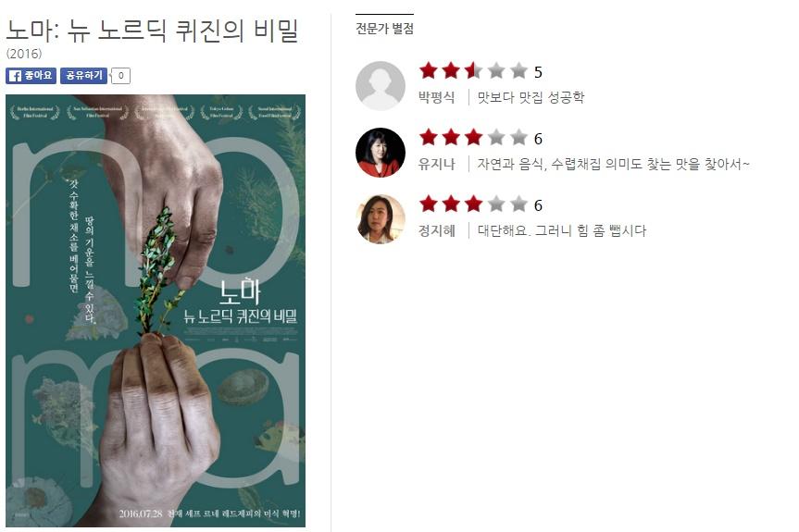This screenshot has height=532, width=799.
Task: Open critic 박평식's name link
Action: (x=437, y=97)
